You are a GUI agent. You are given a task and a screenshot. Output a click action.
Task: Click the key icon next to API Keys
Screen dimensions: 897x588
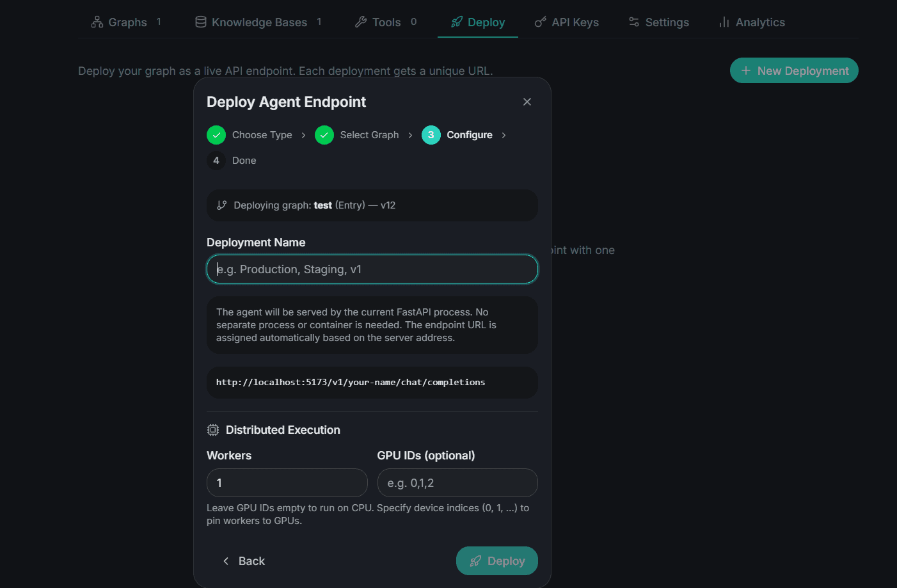point(539,22)
